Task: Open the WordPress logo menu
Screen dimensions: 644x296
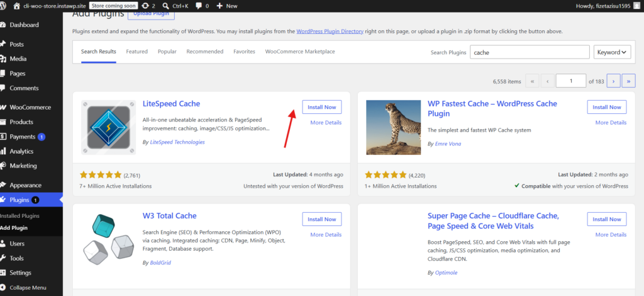Action: 4,6
